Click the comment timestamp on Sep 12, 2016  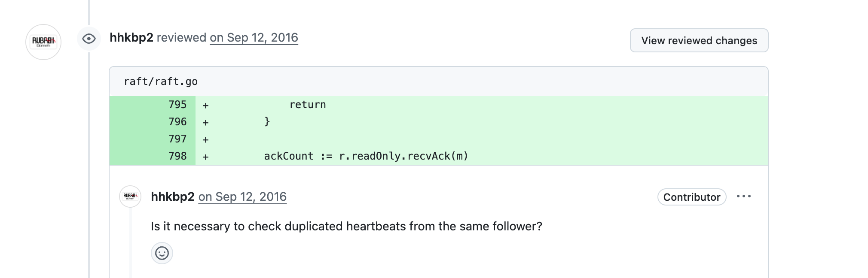click(242, 197)
